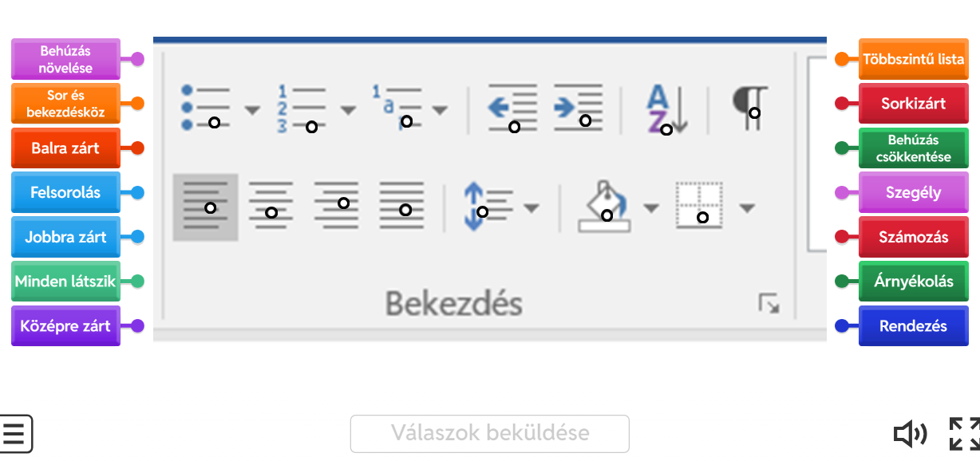The height and width of the screenshot is (461, 980).
Task: Click Válaszok beküldése button
Action: click(490, 433)
